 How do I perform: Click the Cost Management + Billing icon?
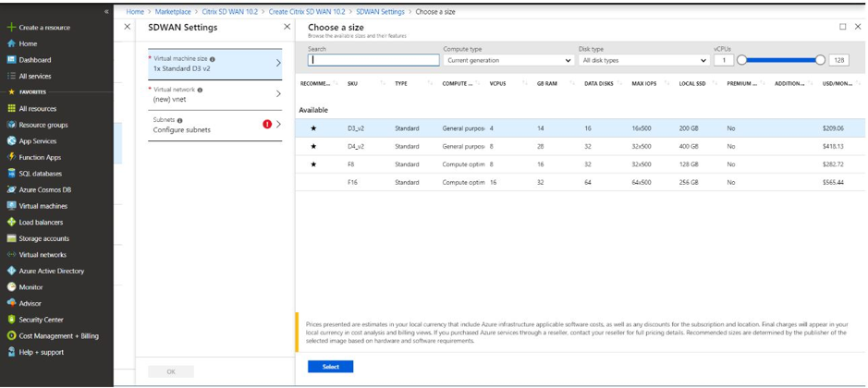tap(11, 335)
